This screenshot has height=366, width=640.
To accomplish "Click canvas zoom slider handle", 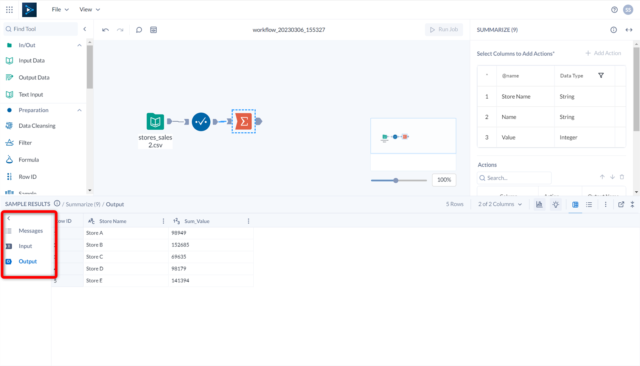I will [x=396, y=180].
